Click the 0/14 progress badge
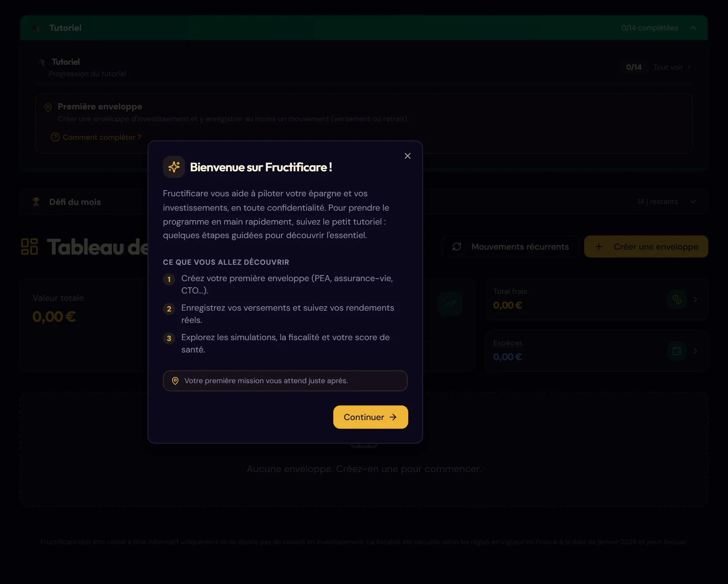Viewport: 728px width, 584px height. (x=634, y=67)
